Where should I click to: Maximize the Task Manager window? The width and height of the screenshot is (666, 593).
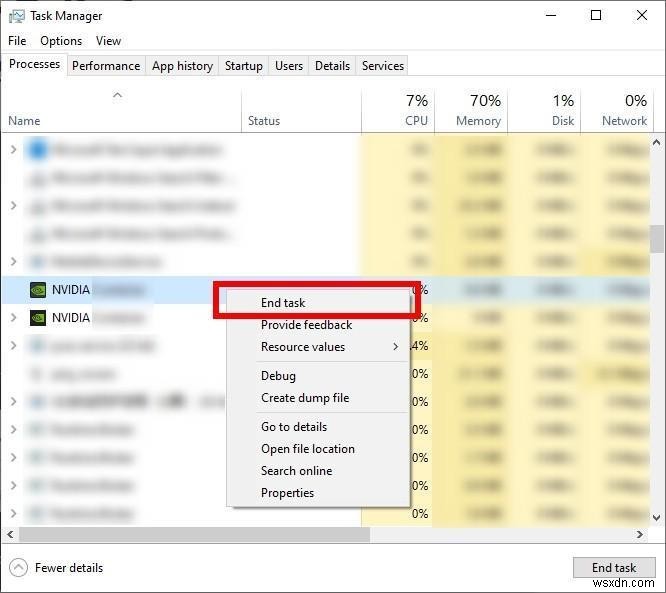596,16
